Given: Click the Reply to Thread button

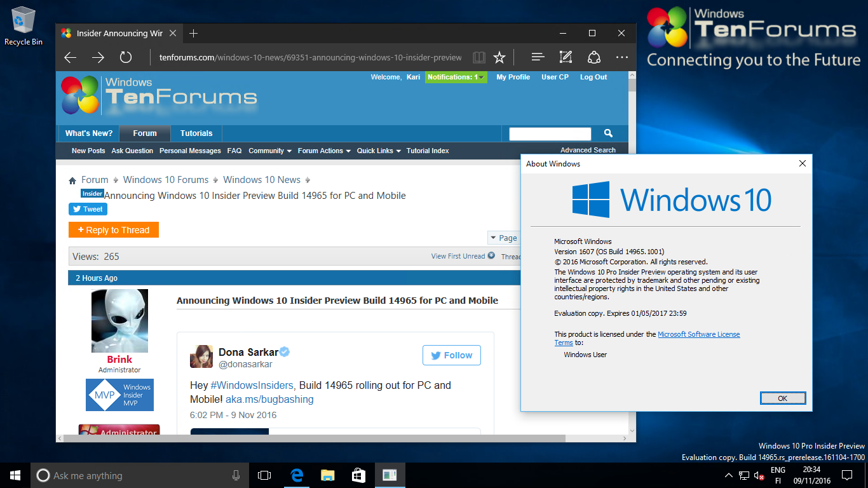Looking at the screenshot, I should (114, 230).
